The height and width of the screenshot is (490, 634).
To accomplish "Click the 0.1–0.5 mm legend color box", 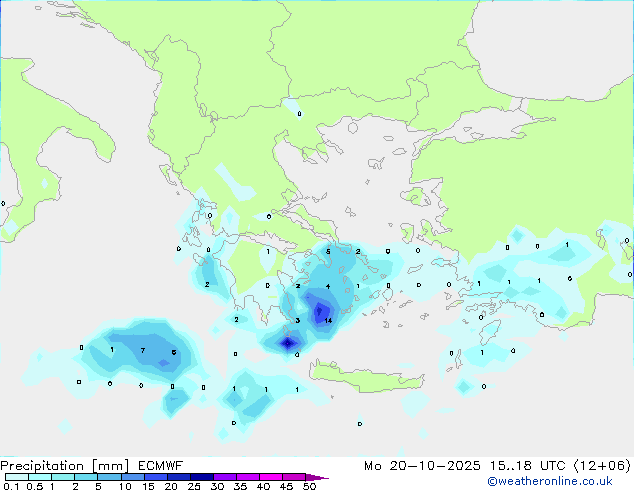I will 17,477.
